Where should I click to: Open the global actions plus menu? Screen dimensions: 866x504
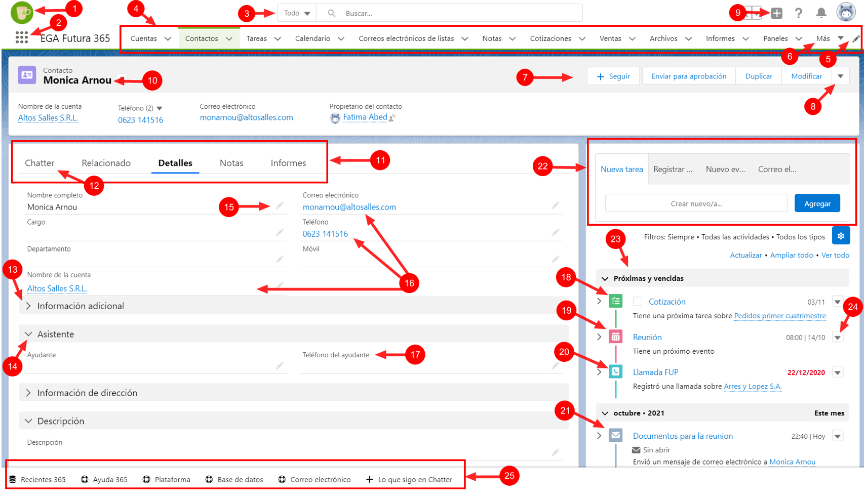coord(776,13)
